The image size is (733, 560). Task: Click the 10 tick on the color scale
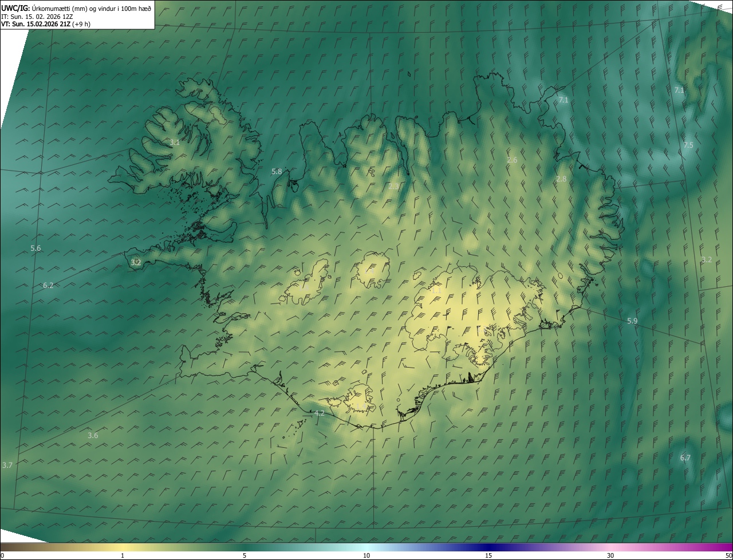(366, 555)
